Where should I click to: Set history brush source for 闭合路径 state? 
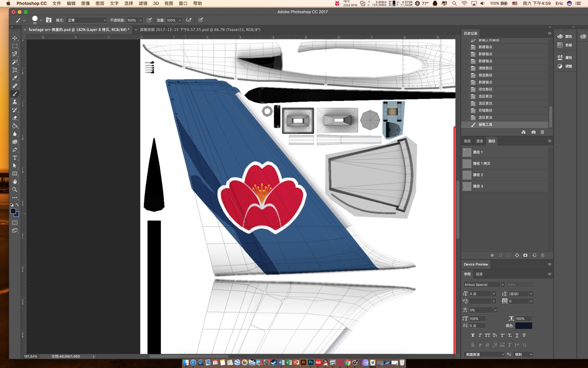pos(465,89)
